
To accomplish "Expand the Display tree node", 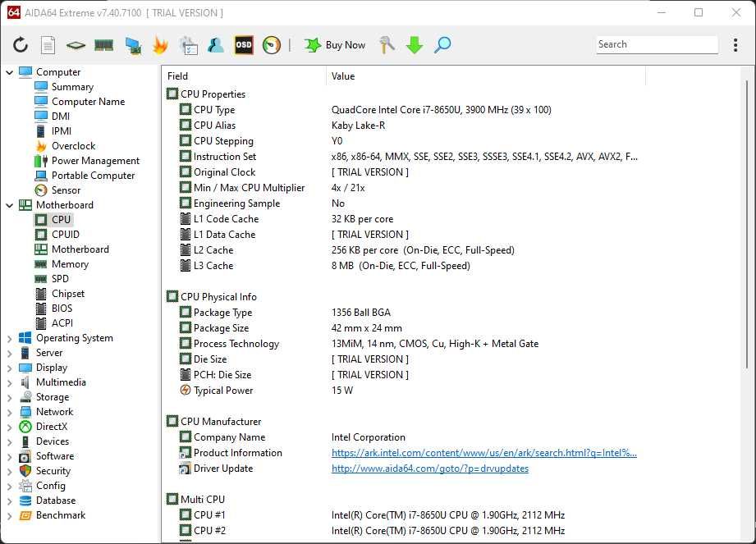I will [x=9, y=368].
